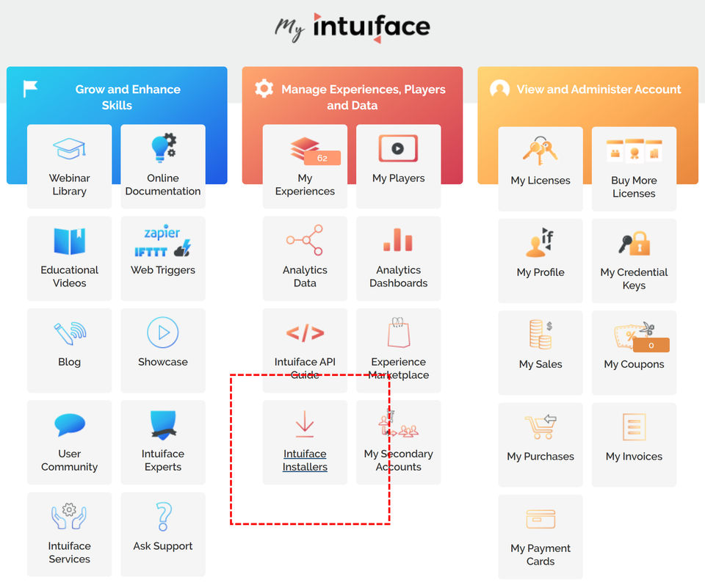Click the gear icon in red header
Viewport: 705px width, 588px height.
pyautogui.click(x=264, y=89)
